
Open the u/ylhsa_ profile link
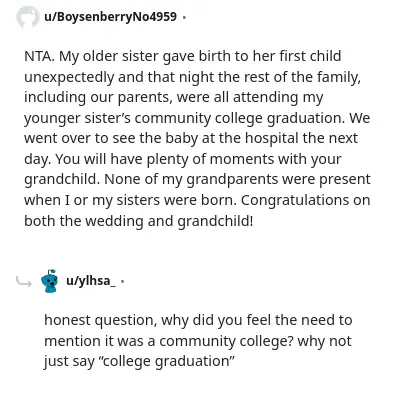coord(91,281)
